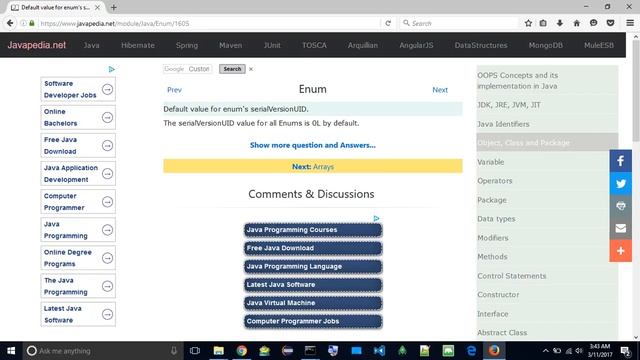Open a new browser tab

[x=113, y=7]
